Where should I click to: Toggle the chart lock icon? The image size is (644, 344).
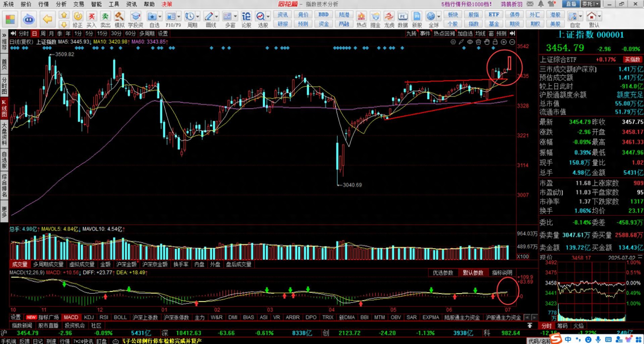point(495,42)
